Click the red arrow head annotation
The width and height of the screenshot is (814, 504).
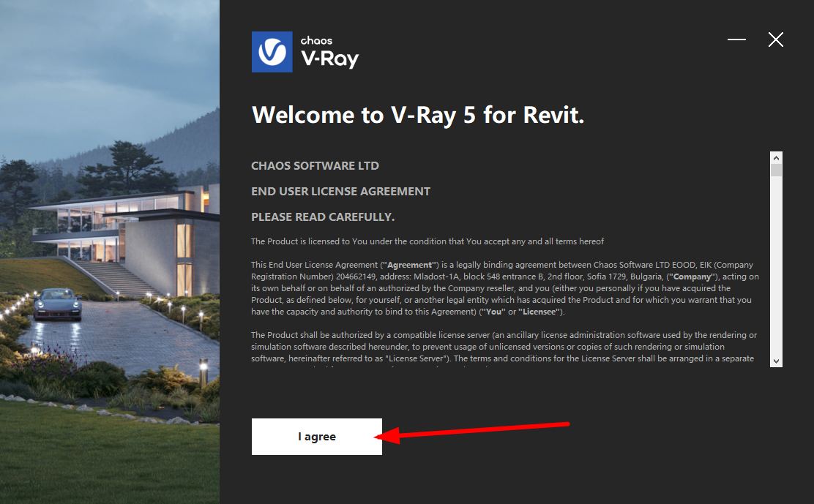388,436
